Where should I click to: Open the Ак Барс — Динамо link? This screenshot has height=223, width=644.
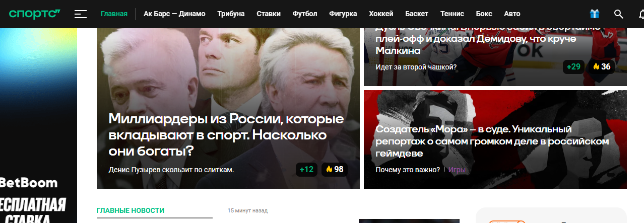(174, 14)
